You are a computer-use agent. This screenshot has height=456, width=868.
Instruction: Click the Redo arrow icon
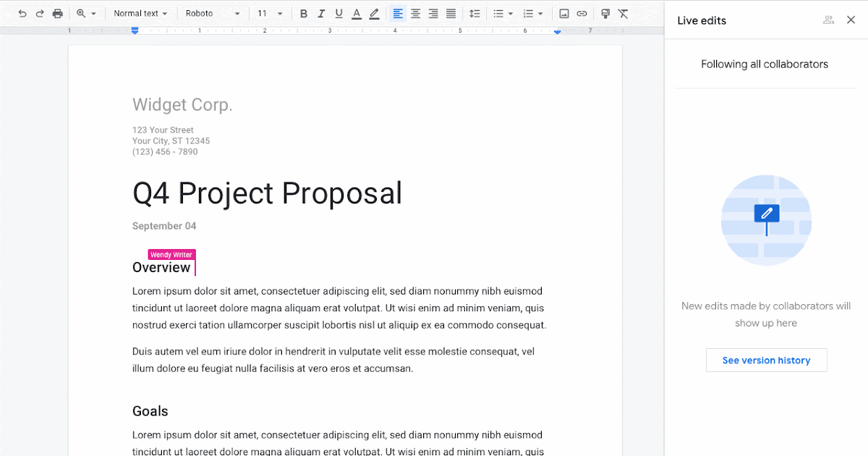click(x=40, y=14)
